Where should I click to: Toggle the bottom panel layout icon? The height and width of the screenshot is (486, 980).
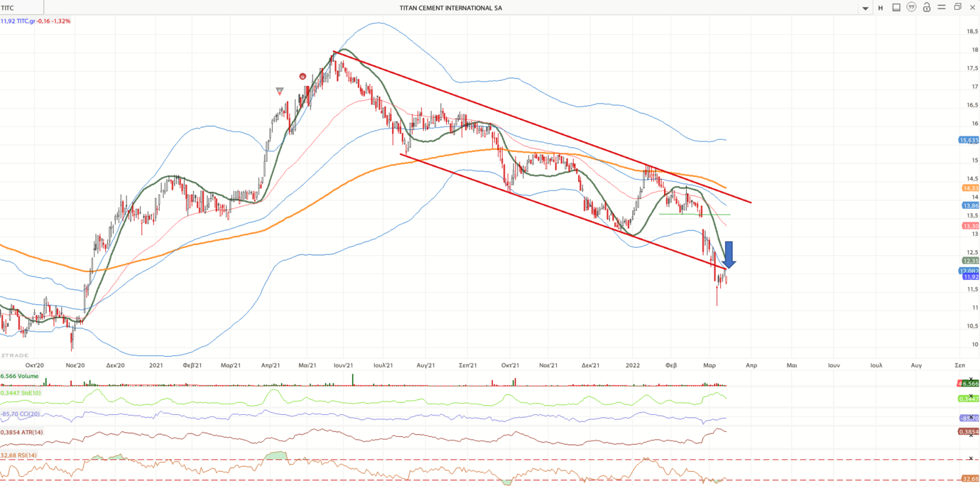896,7
